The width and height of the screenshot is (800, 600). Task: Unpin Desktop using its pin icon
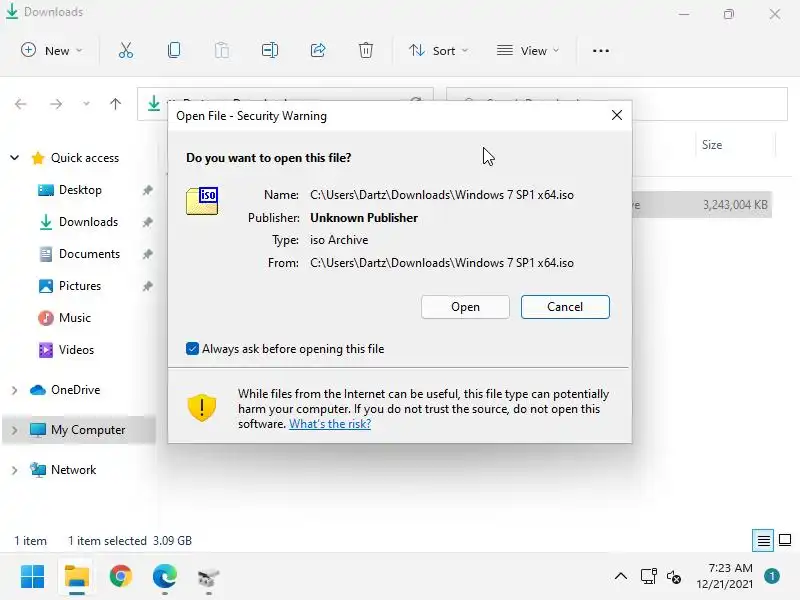(x=147, y=190)
